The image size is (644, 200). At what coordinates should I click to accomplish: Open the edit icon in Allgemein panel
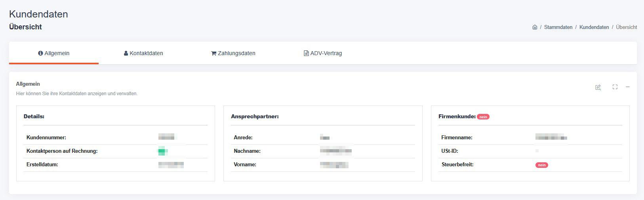[598, 87]
